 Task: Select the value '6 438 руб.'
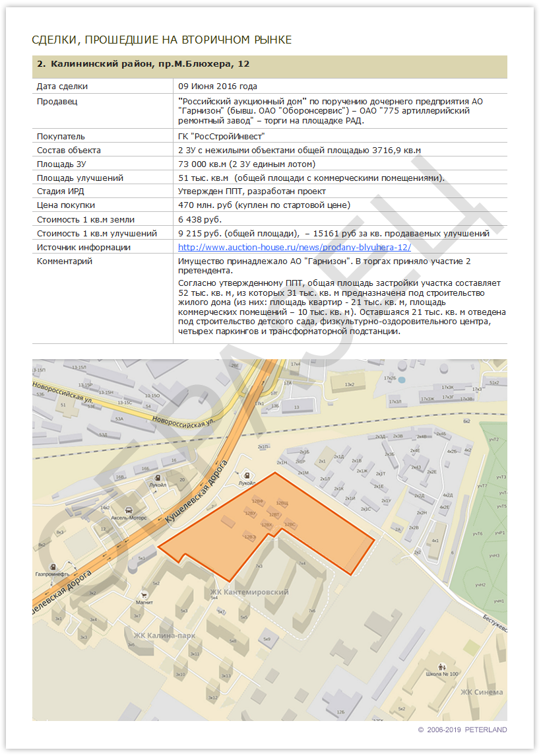[x=200, y=219]
